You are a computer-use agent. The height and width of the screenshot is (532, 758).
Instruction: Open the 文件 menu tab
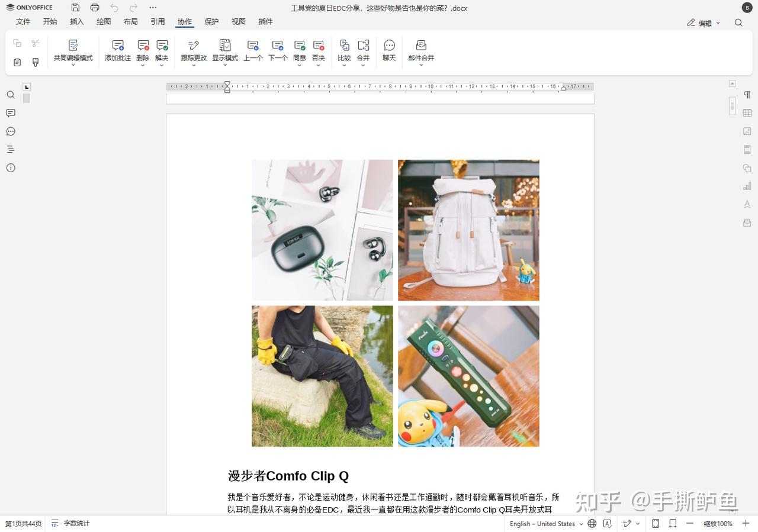[23, 22]
